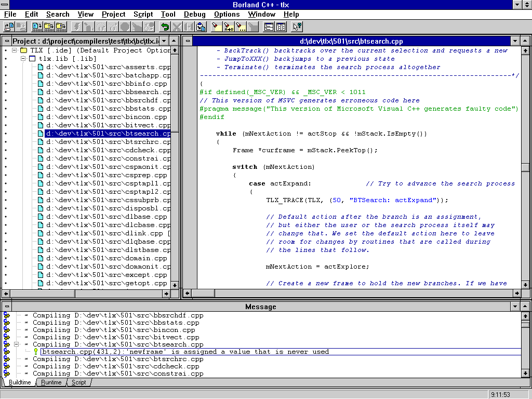The image size is (532, 399).
Task: Click the Make project toolbar icon
Action: 49,27
